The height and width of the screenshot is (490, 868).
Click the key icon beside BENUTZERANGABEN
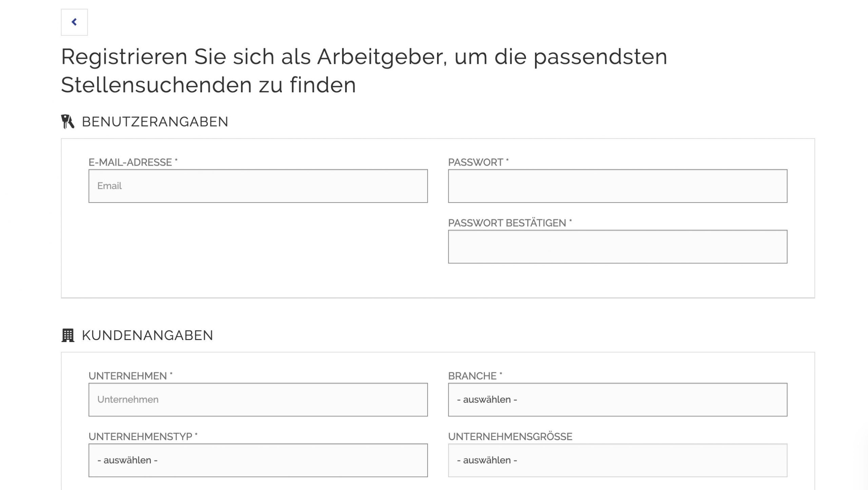[68, 120]
